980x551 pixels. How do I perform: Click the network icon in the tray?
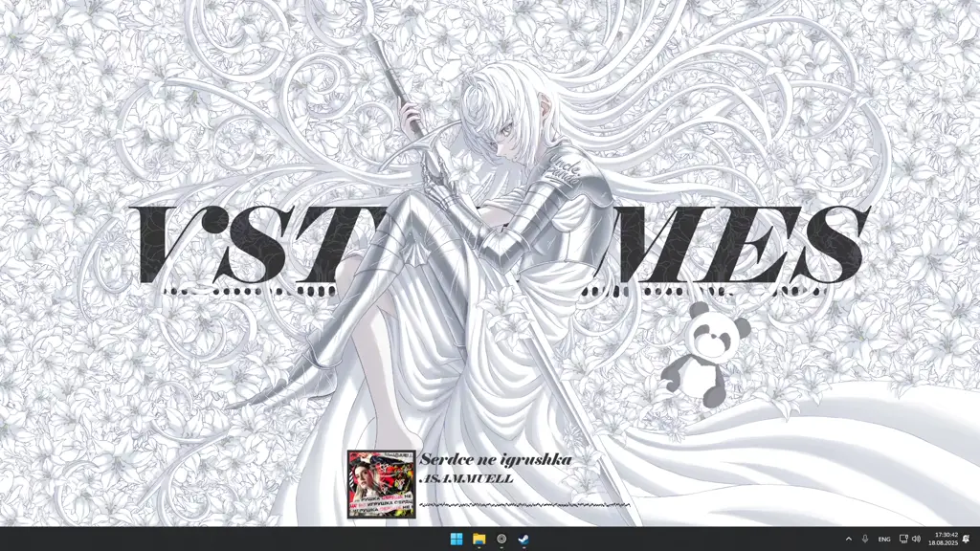tap(903, 539)
